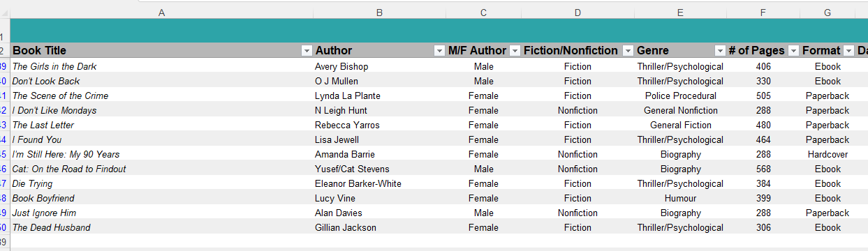
Task: Open the Book Title filter dropdown
Action: (307, 51)
